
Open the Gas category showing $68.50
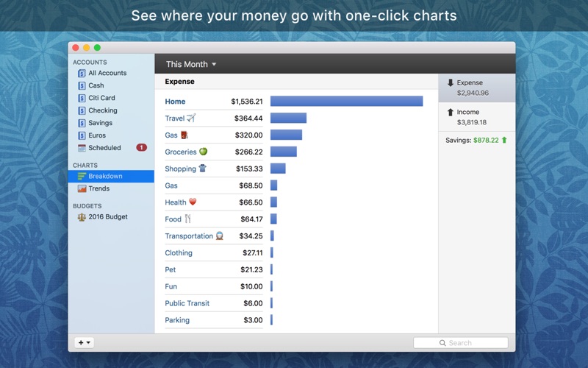coord(171,185)
